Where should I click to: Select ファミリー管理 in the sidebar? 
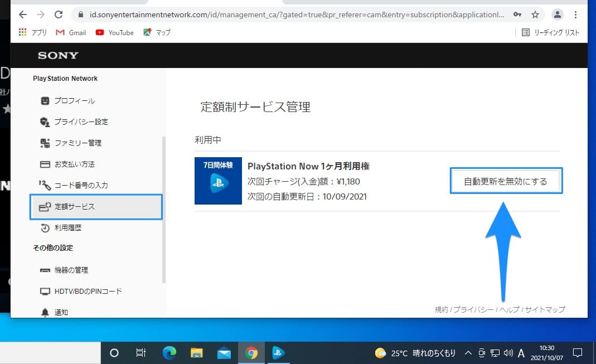(77, 143)
